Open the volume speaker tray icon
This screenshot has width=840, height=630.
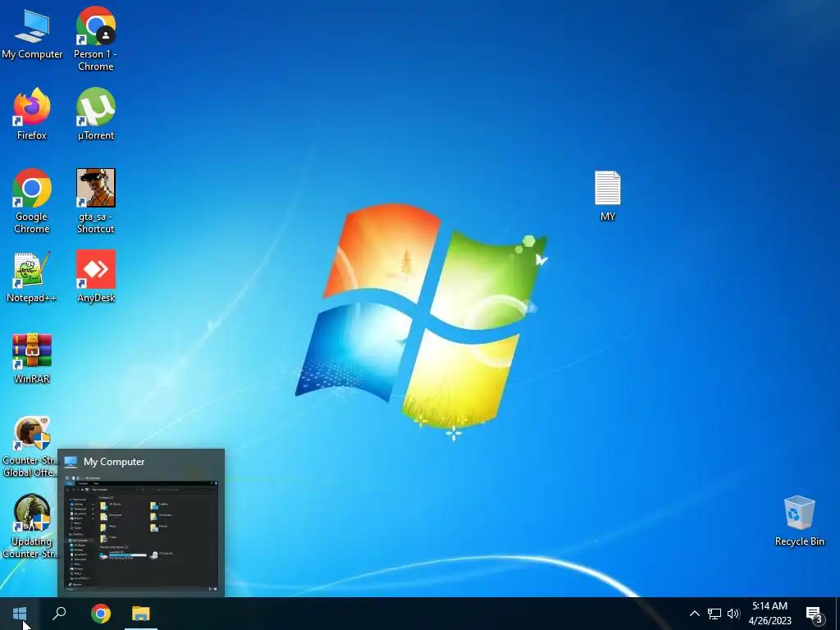click(x=733, y=614)
